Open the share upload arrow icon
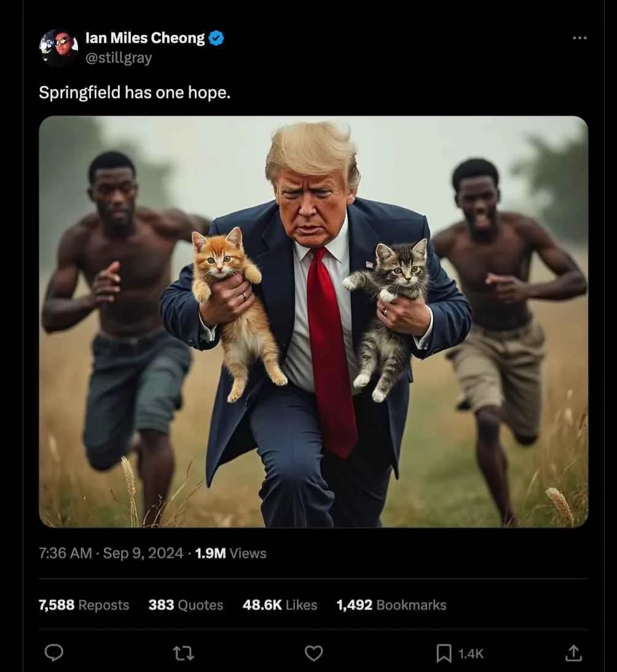617x672 pixels. [x=573, y=653]
